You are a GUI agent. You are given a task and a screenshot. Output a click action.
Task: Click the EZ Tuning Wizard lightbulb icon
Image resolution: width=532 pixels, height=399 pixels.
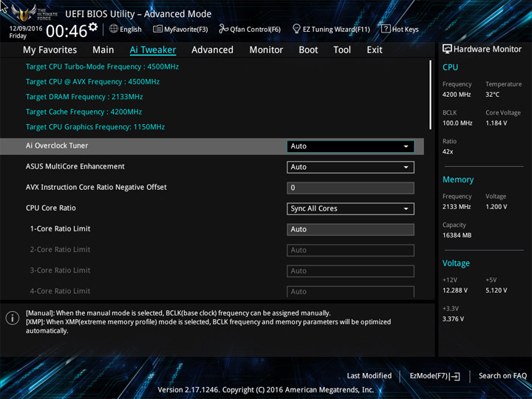[296, 29]
